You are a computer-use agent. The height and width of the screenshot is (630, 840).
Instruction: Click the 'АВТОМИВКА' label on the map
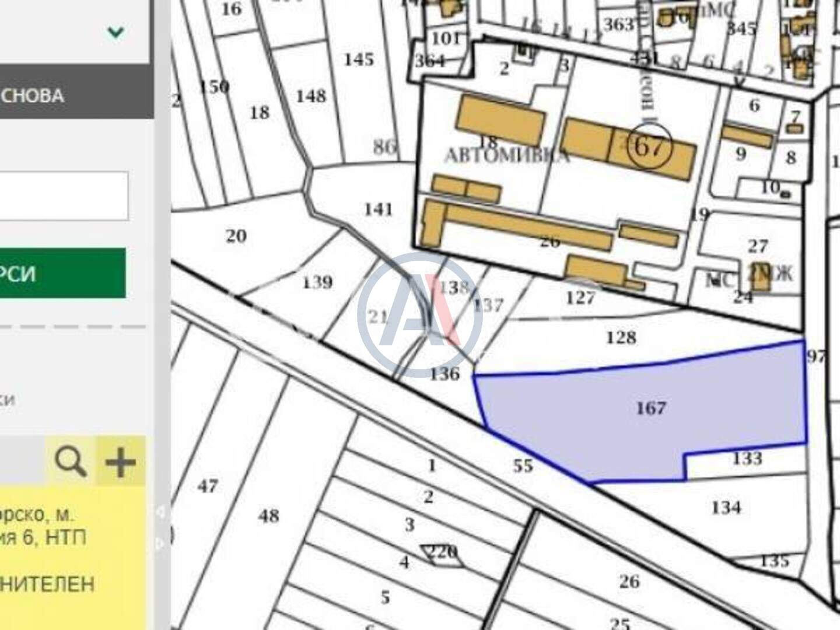tap(506, 156)
